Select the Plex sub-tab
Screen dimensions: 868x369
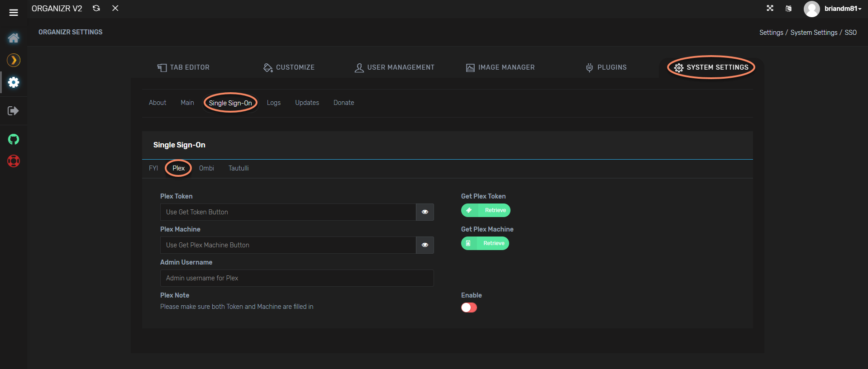[179, 168]
